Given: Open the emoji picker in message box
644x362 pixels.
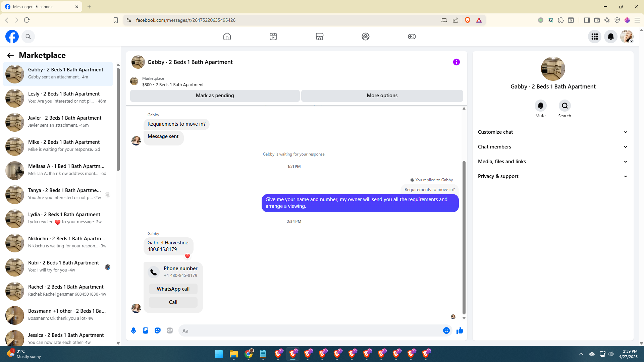Looking at the screenshot, I should 446,330.
